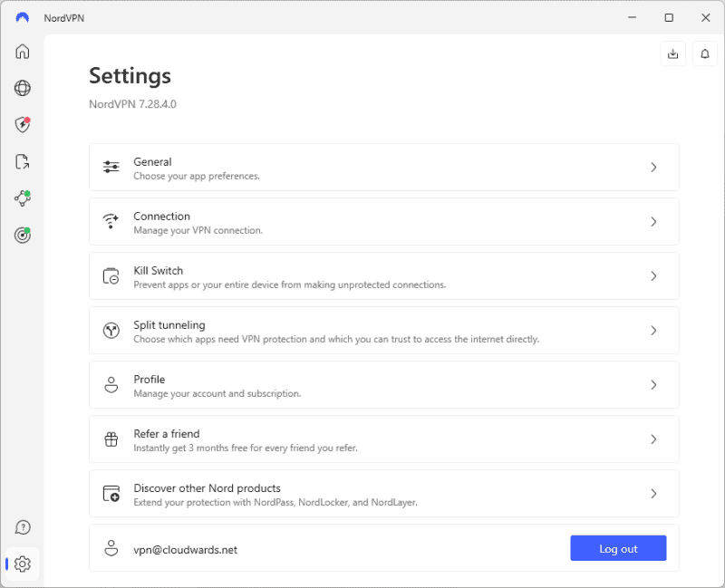The width and height of the screenshot is (725, 588).
Task: Click the Wi-Fi icon beside Connection
Action: pos(111,221)
